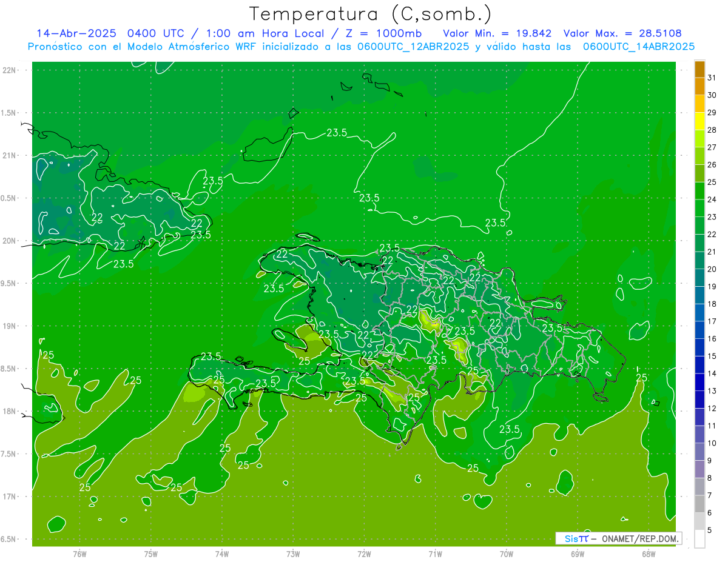Click the "Valor Min. = 19.842" readout
The height and width of the screenshot is (562, 728).
pos(497,33)
